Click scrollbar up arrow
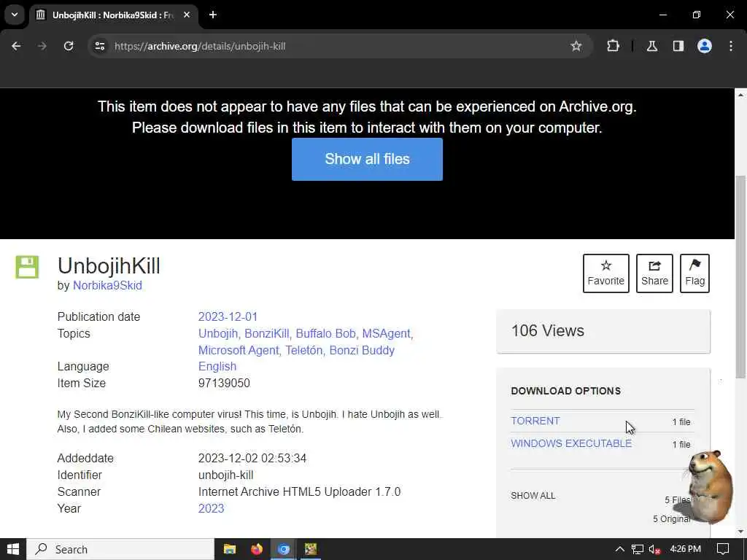Image resolution: width=747 pixels, height=560 pixels. (x=740, y=95)
